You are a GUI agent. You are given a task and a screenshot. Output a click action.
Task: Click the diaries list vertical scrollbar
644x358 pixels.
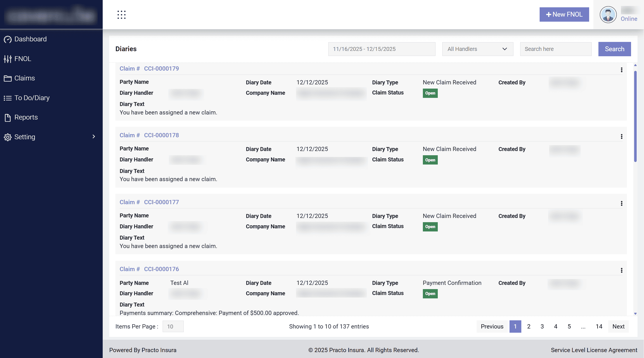click(635, 116)
